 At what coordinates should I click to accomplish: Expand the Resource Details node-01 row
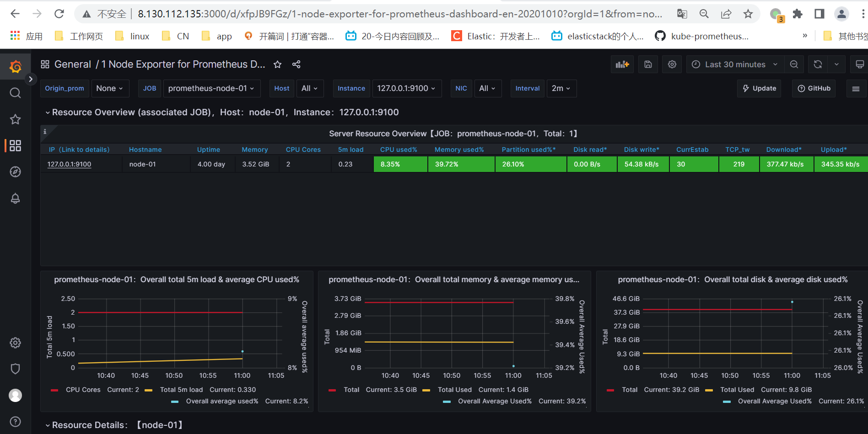pos(114,425)
